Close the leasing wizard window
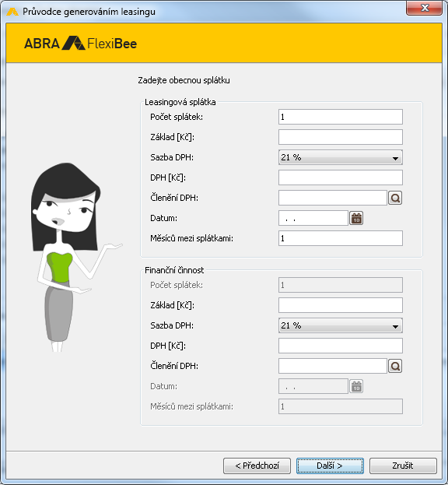 425,8
